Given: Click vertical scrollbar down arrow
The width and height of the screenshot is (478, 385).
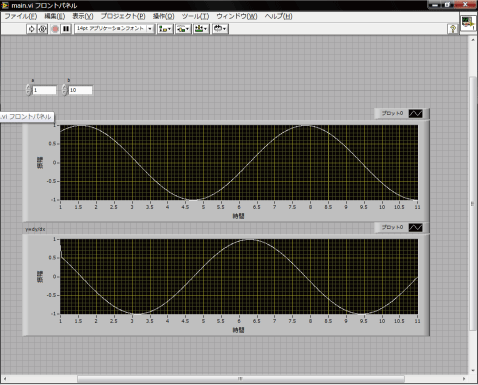Looking at the screenshot, I should (x=473, y=371).
